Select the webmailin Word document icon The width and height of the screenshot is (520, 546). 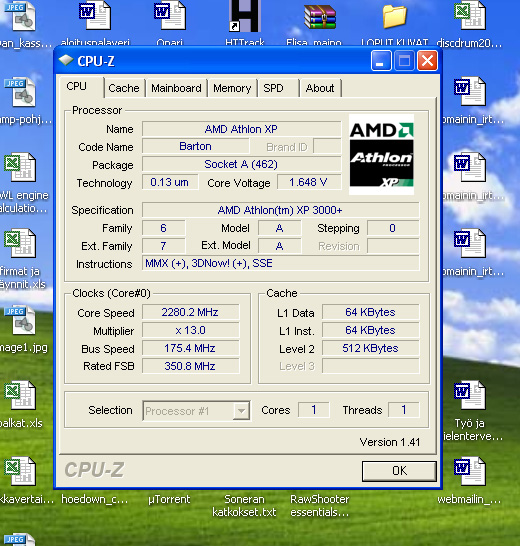click(470, 471)
